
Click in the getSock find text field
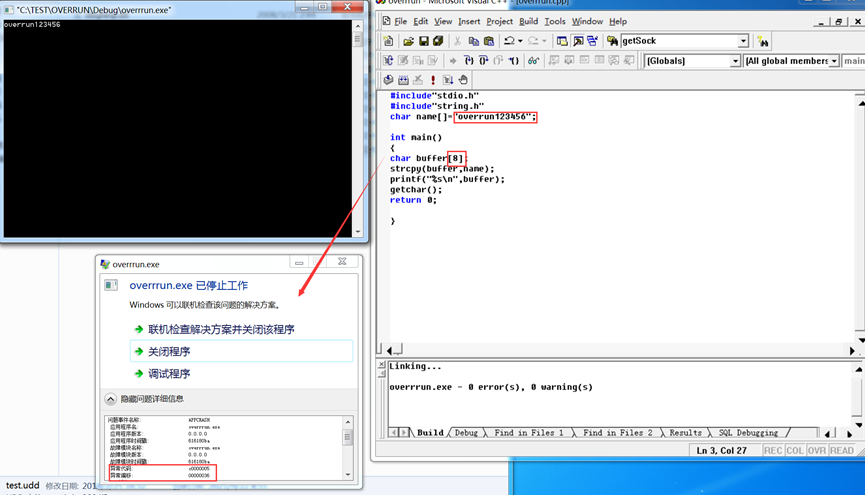[679, 41]
